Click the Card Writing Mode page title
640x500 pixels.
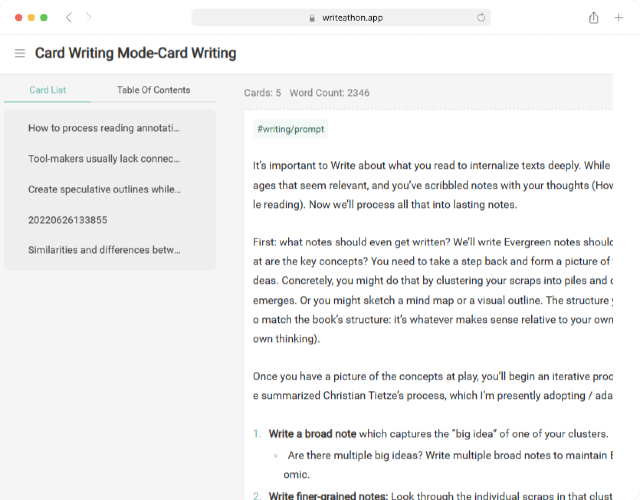click(136, 53)
